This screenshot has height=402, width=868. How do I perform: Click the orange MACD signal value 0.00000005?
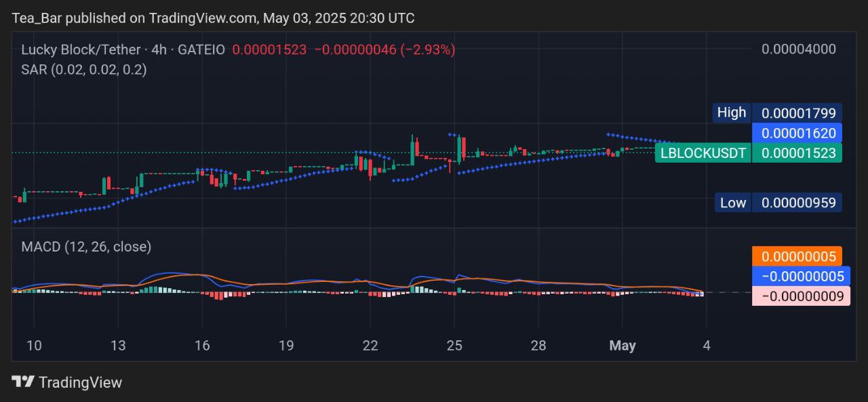pyautogui.click(x=797, y=256)
